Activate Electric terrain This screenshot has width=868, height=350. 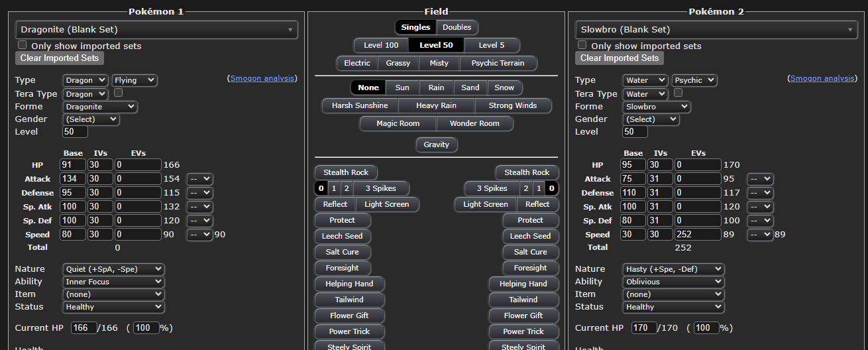click(x=357, y=63)
